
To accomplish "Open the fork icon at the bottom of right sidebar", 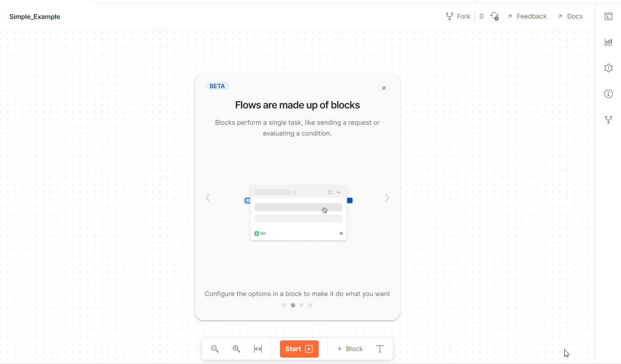I will click(609, 120).
